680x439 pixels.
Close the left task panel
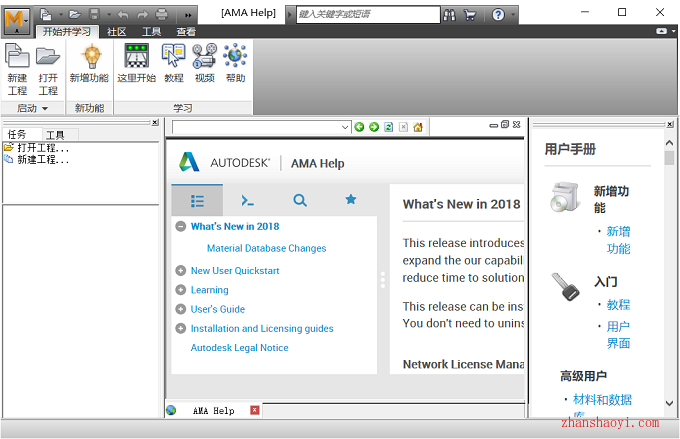pos(155,122)
